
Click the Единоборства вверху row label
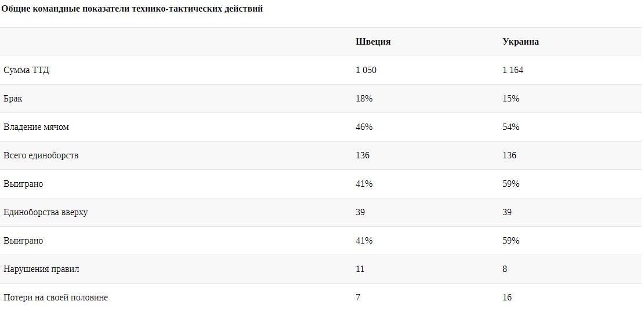click(x=45, y=212)
